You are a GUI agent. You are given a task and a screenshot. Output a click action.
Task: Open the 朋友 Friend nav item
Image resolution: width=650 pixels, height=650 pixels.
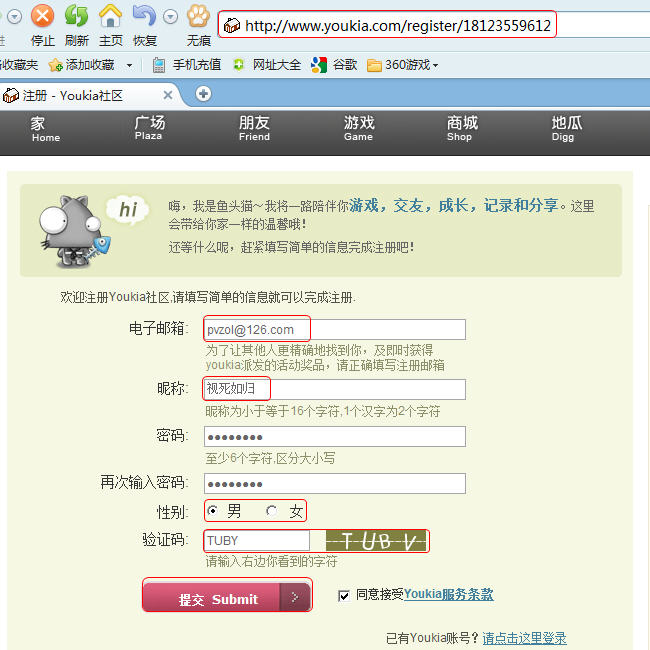pos(254,129)
